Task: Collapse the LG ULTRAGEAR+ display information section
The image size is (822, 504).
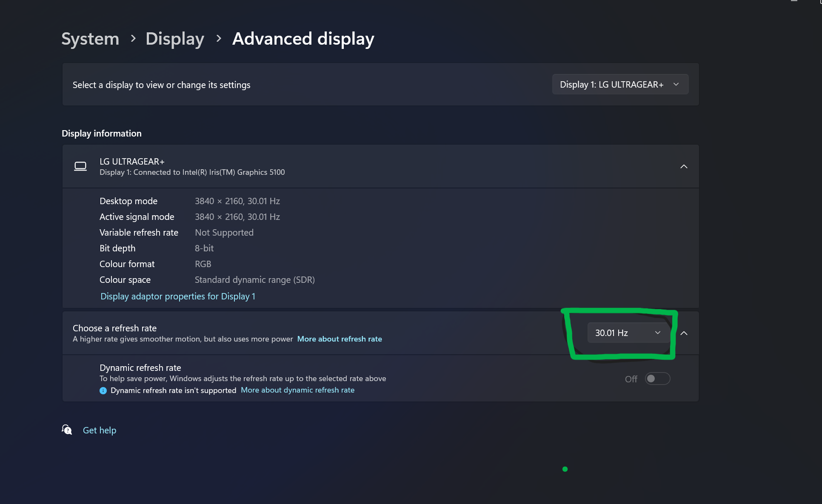Action: click(x=684, y=166)
